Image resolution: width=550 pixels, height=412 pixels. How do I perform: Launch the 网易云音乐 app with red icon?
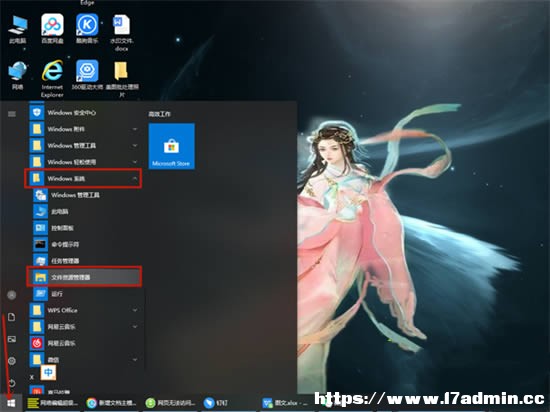84,343
